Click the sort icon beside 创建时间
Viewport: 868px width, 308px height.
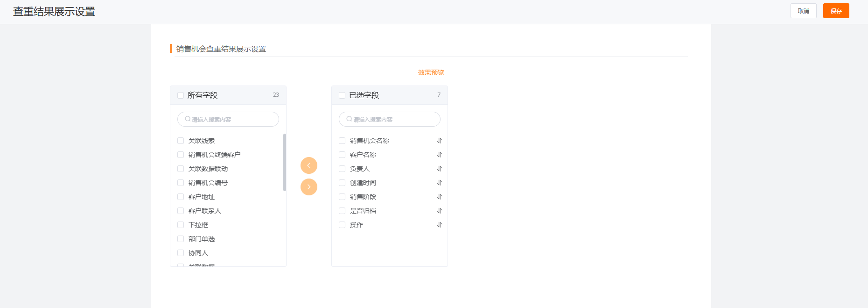pyautogui.click(x=439, y=183)
